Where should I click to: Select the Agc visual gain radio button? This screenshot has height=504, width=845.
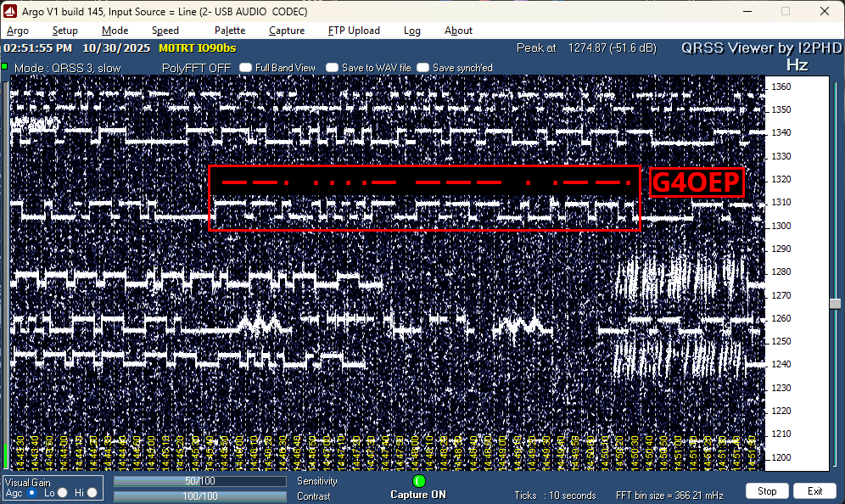31,493
